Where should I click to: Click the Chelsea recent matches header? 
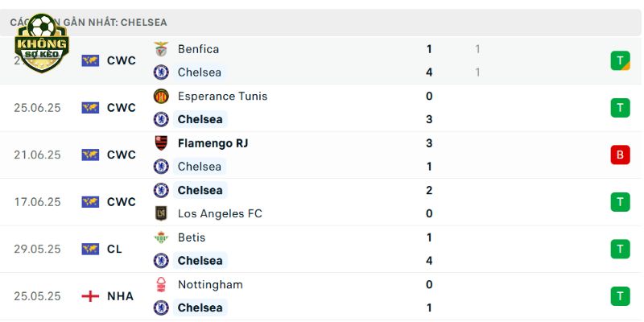click(320, 23)
